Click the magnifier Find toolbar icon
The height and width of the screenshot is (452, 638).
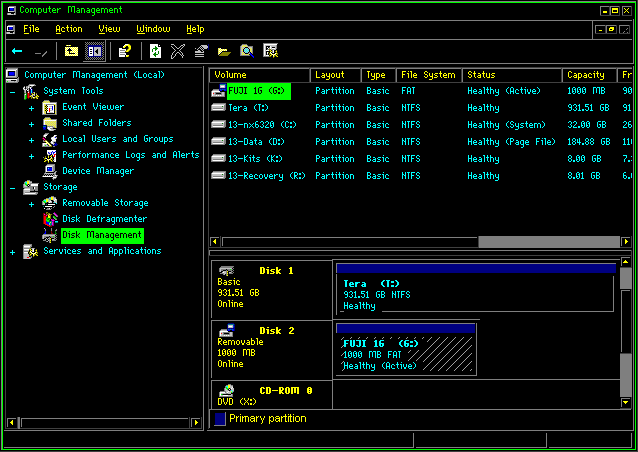(246, 50)
